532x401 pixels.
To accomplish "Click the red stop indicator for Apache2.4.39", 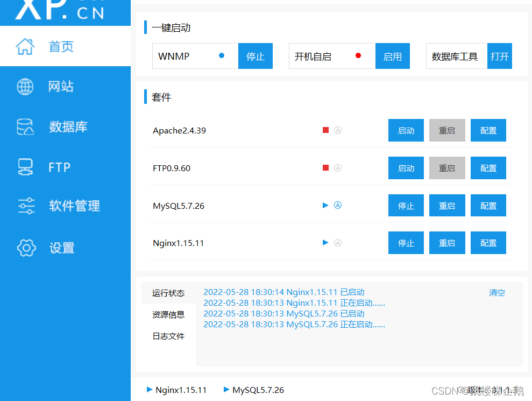I will [326, 130].
